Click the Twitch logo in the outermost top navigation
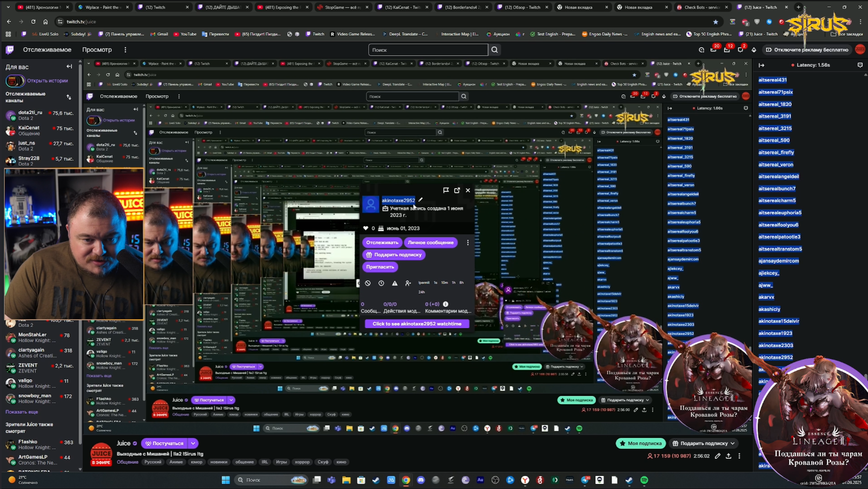 pos(10,50)
